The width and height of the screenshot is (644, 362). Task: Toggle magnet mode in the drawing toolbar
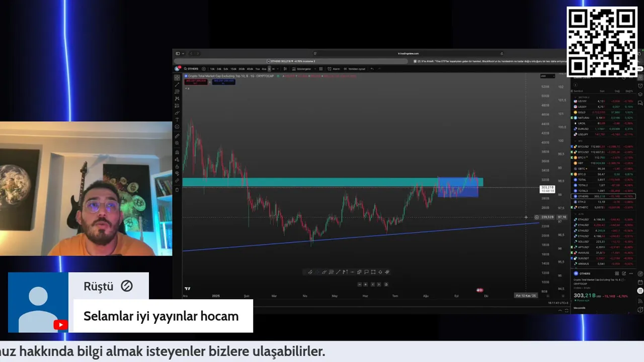click(177, 152)
